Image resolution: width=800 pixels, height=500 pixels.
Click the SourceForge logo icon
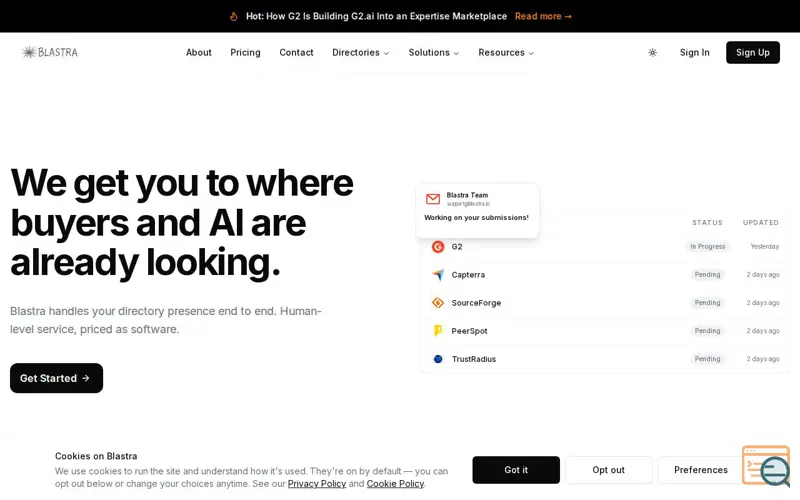[x=438, y=303]
